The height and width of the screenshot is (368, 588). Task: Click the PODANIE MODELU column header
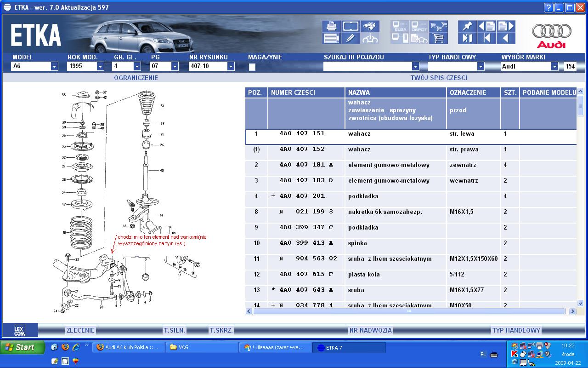[548, 92]
